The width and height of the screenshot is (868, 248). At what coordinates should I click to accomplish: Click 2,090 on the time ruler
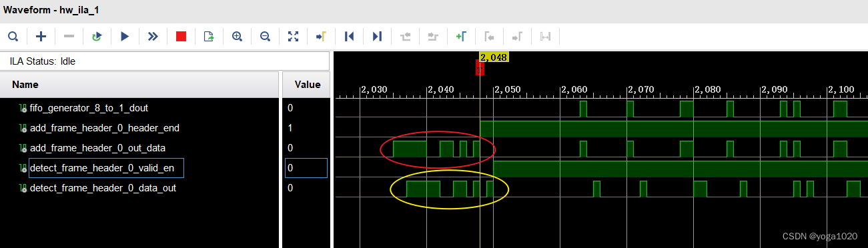(x=774, y=89)
